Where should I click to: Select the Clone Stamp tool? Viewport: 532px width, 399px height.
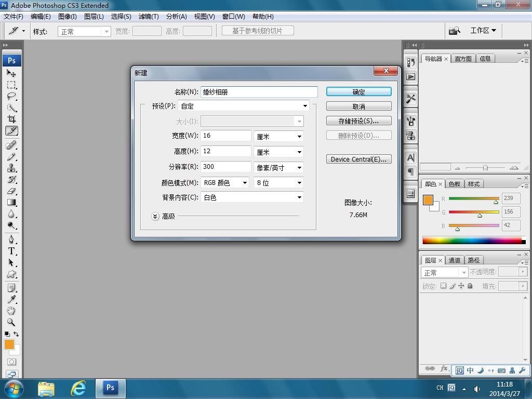click(11, 168)
